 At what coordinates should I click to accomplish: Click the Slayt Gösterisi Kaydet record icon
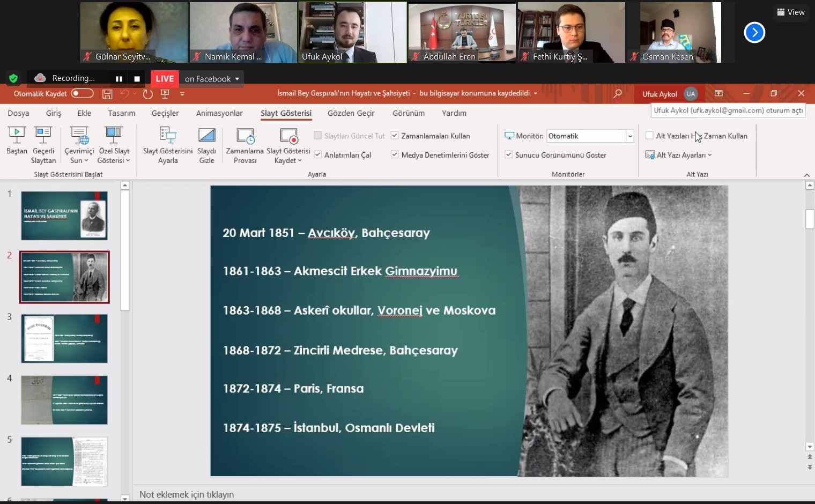click(289, 136)
